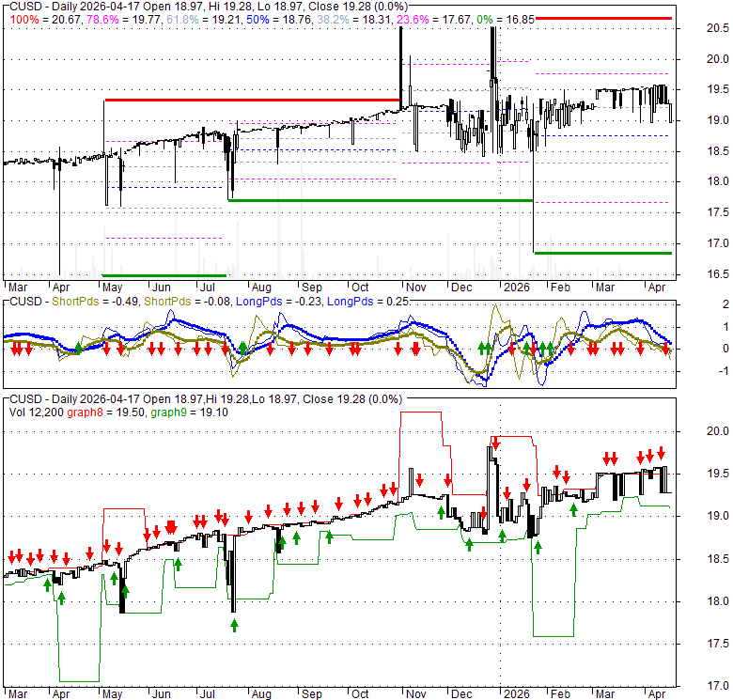This screenshot has width=733, height=700.
Task: Select the 'graph9 = 19.10' legend label
Action: pyautogui.click(x=189, y=412)
